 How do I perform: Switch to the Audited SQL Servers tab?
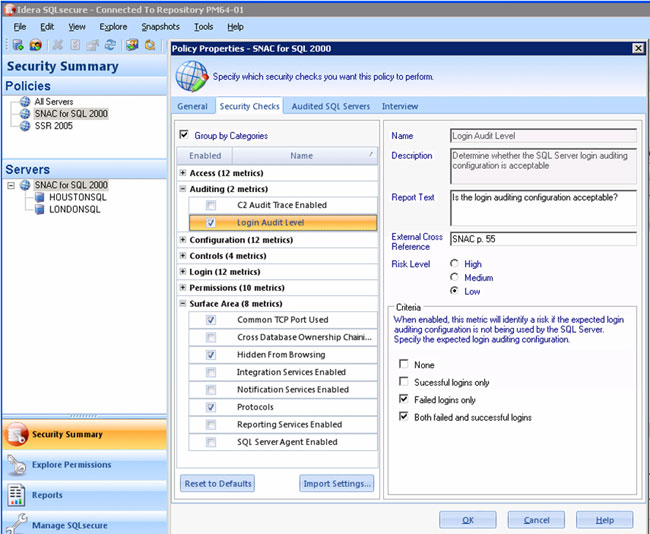point(330,107)
